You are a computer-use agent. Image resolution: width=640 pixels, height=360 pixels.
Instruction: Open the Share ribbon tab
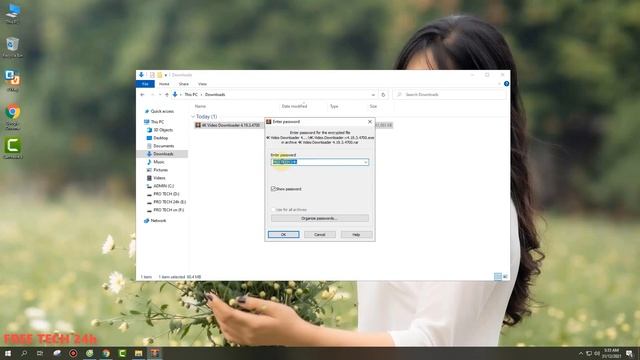184,84
